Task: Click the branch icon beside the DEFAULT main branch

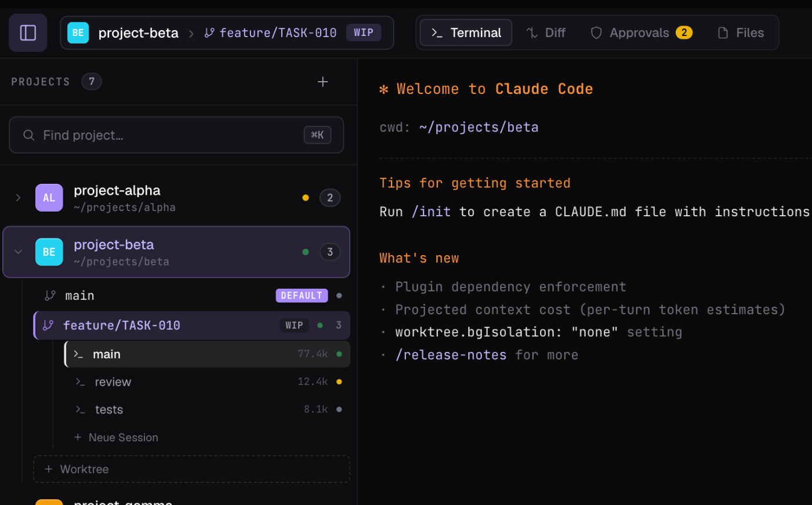Action: coord(50,296)
